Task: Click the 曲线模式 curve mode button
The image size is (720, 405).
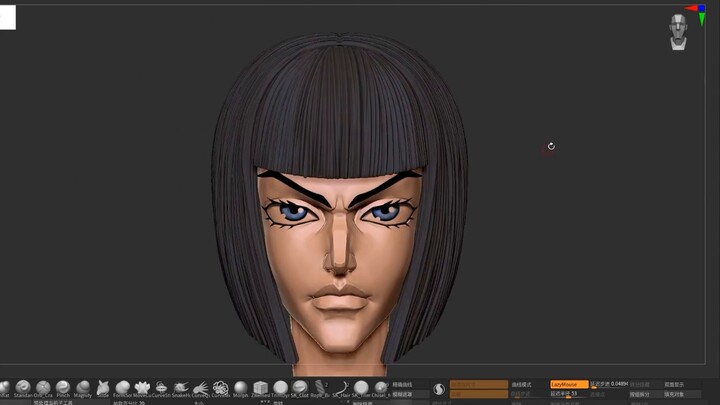Action: coord(524,384)
